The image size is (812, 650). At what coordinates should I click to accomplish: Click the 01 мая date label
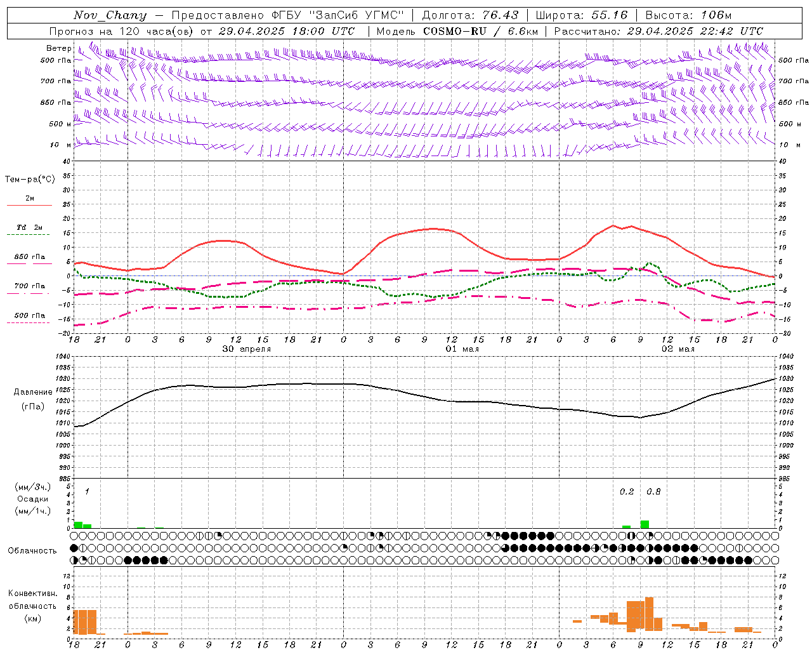[x=462, y=349]
